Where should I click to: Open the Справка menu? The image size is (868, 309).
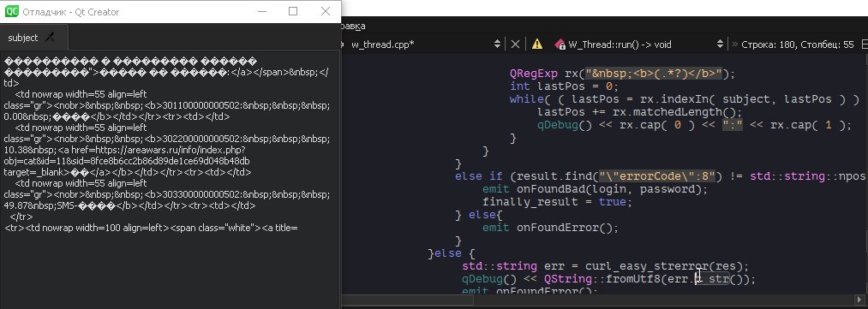coord(353,26)
